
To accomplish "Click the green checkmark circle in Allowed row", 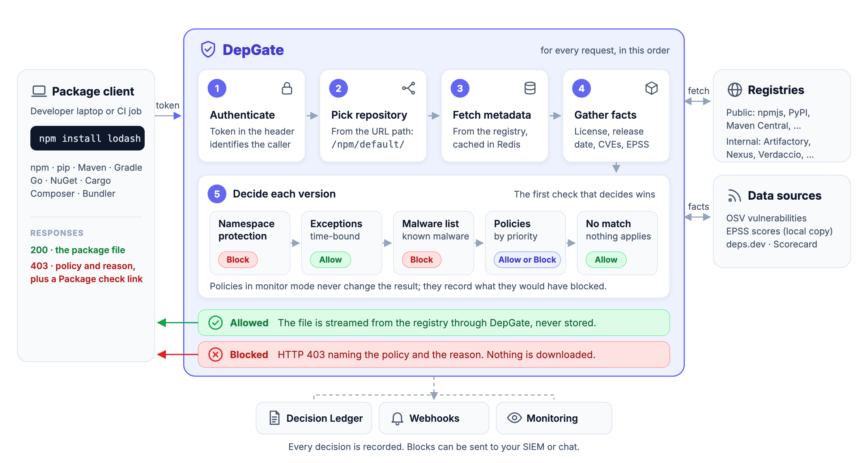I will 216,323.
